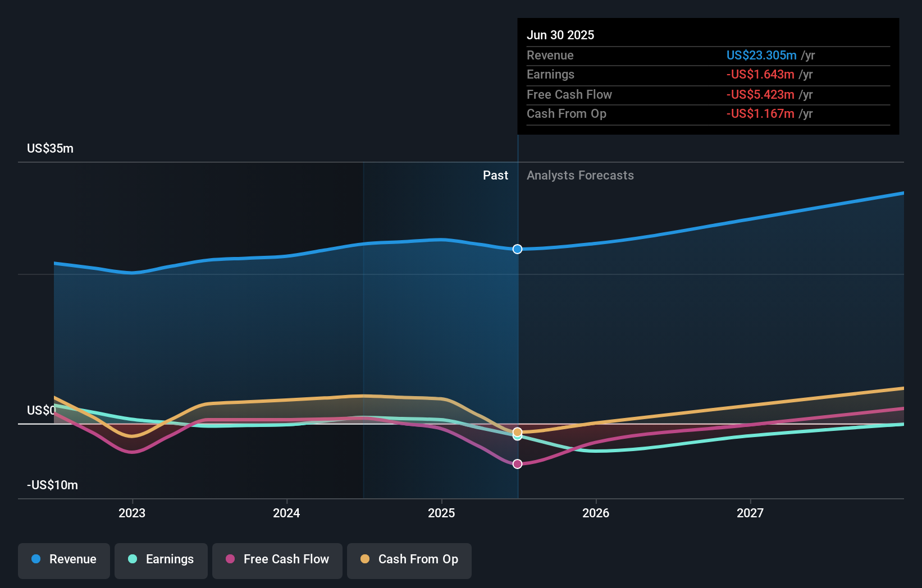Open the US$23.305m revenue value
922x588 pixels.
(762, 56)
